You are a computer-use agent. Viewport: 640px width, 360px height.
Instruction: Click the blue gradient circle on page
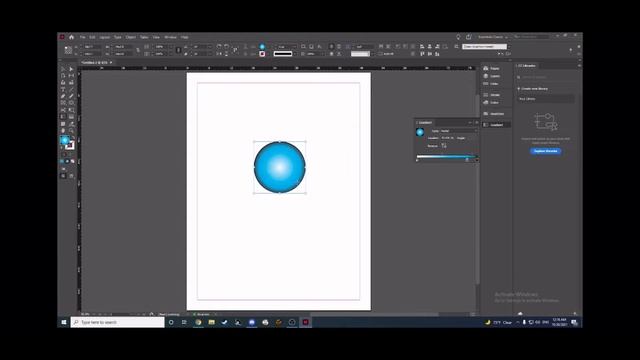point(280,167)
